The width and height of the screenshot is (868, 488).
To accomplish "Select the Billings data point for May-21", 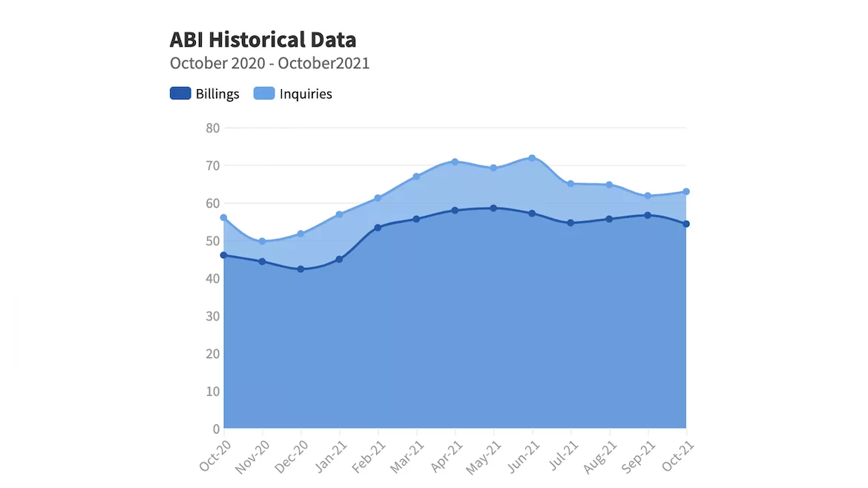I will [x=493, y=208].
